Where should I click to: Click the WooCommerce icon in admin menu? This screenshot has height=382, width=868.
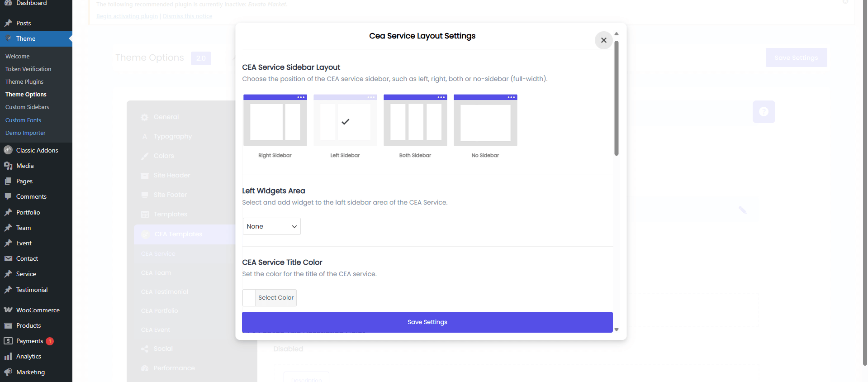8,310
